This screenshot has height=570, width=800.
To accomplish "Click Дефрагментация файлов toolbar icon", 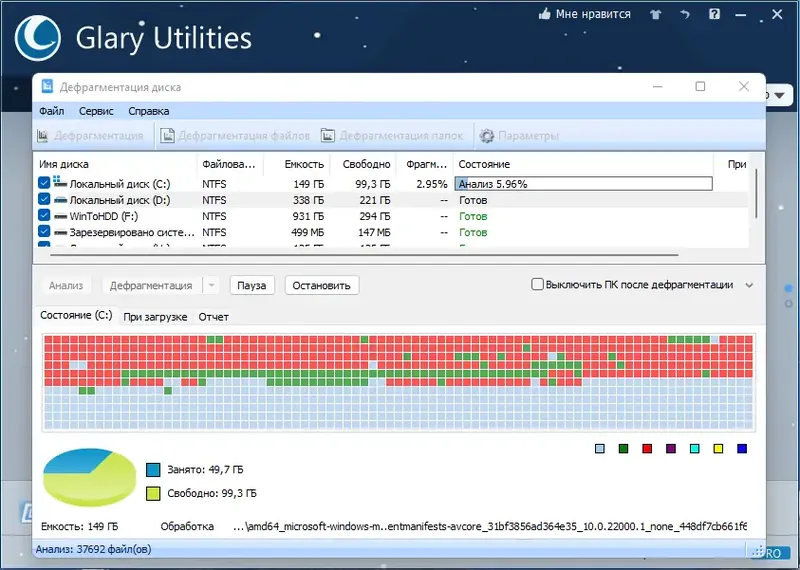I will click(167, 136).
